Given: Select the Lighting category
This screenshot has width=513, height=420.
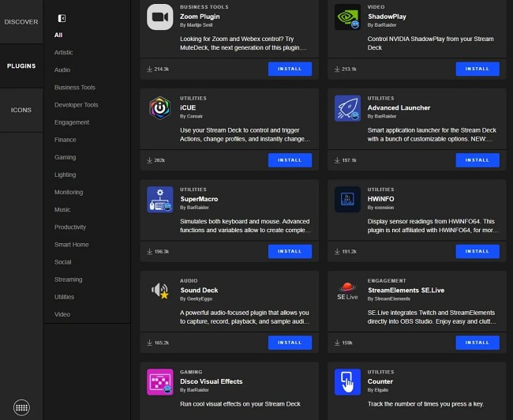Looking at the screenshot, I should (65, 174).
